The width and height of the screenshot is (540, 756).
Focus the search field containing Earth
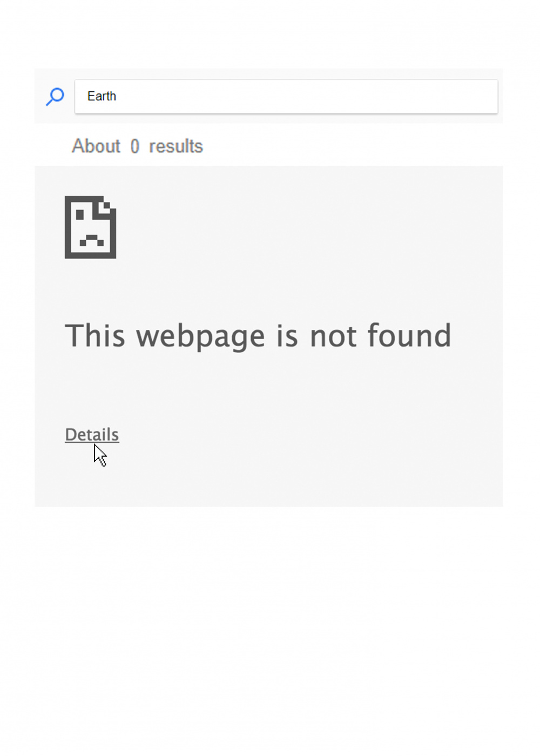286,97
